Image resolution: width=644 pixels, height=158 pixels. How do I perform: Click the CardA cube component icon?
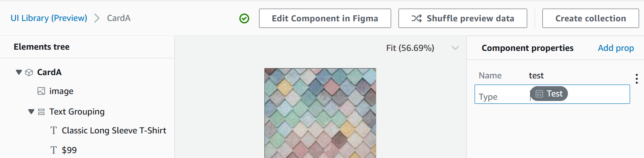point(29,73)
